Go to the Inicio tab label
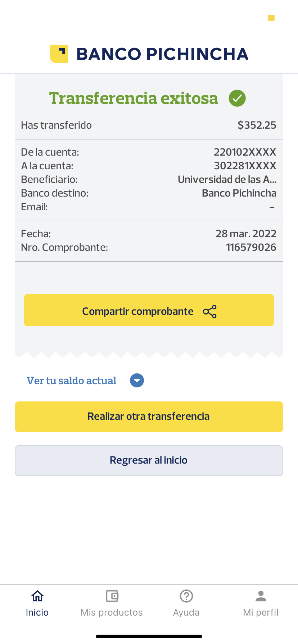Image resolution: width=298 pixels, height=644 pixels. [37, 612]
